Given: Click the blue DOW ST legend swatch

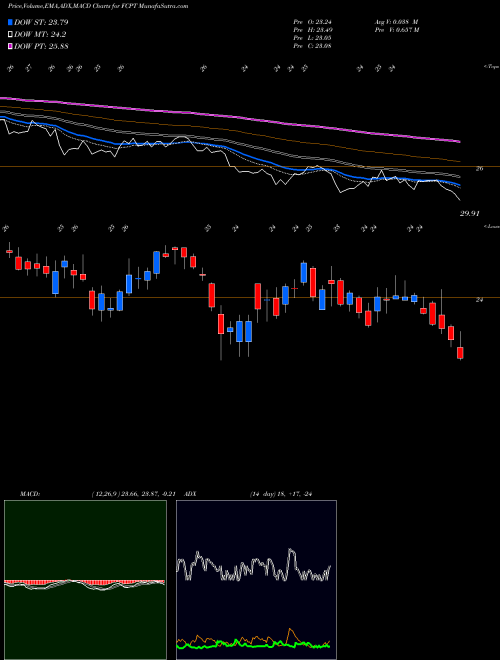Looking at the screenshot, I should (10, 22).
